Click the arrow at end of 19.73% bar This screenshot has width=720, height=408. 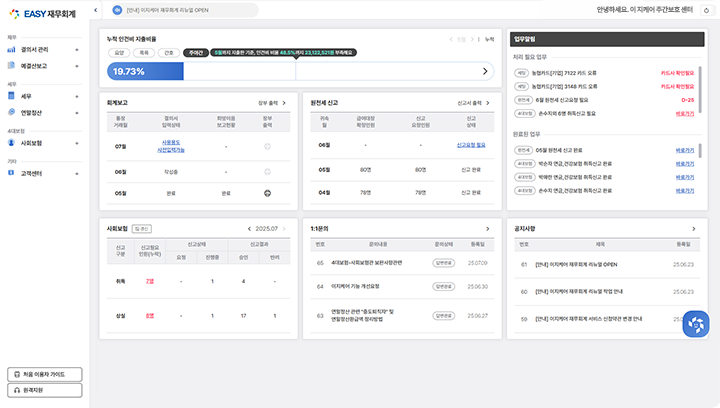coord(485,71)
